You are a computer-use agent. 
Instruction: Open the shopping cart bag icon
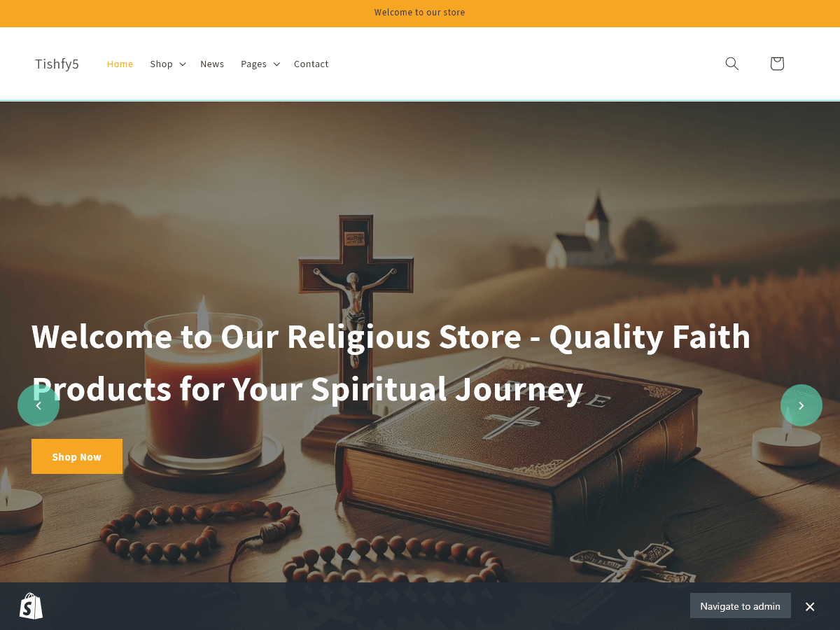click(776, 64)
